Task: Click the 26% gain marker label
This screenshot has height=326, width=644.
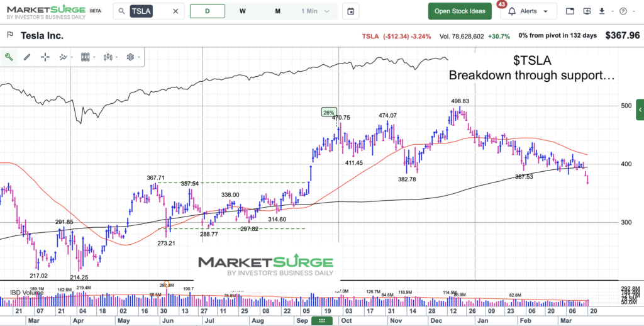Action: 329,112
